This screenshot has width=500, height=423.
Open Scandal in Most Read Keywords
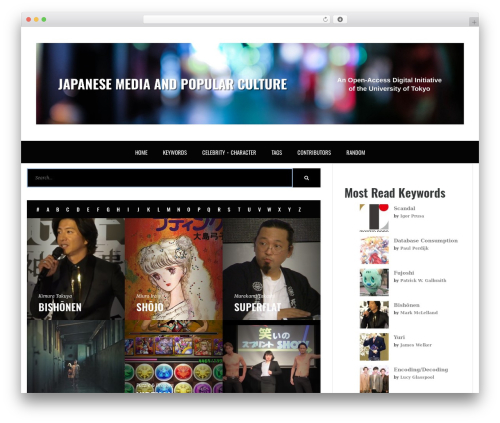point(404,208)
